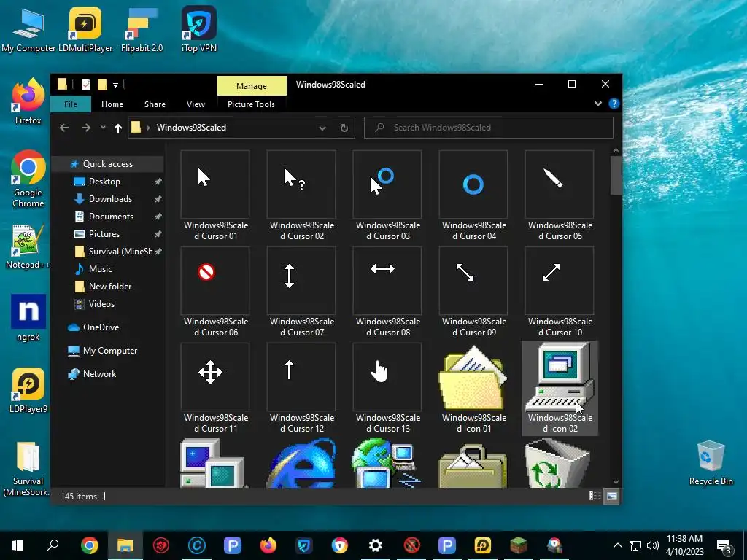
Task: Open volume control in system tray
Action: coord(653,545)
